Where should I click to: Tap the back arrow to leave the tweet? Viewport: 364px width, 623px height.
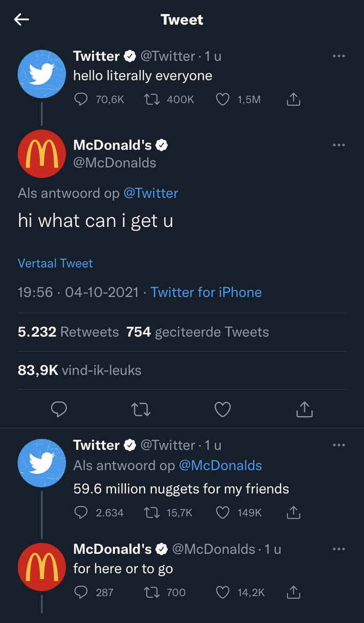(20, 19)
